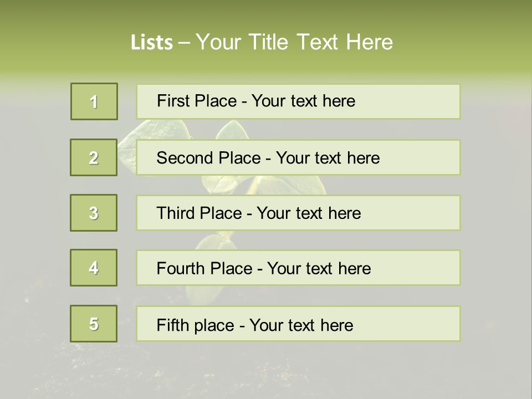Click the word Fifth in the list

coord(172,325)
